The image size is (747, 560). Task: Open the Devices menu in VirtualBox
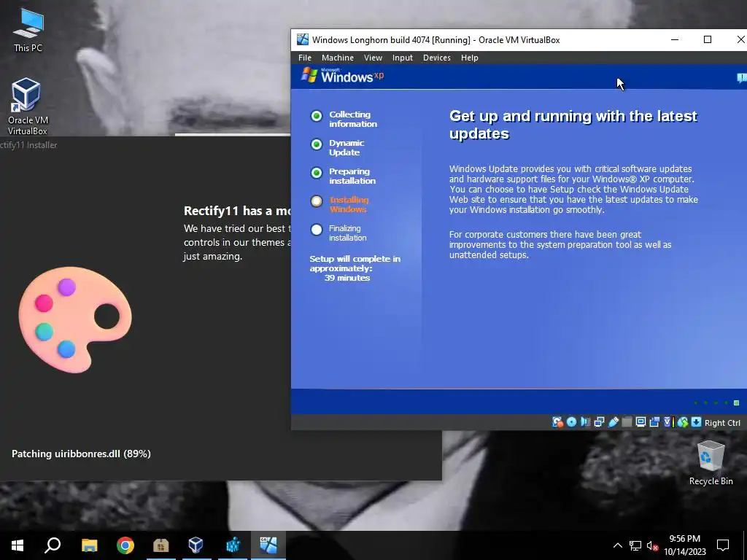coord(437,58)
